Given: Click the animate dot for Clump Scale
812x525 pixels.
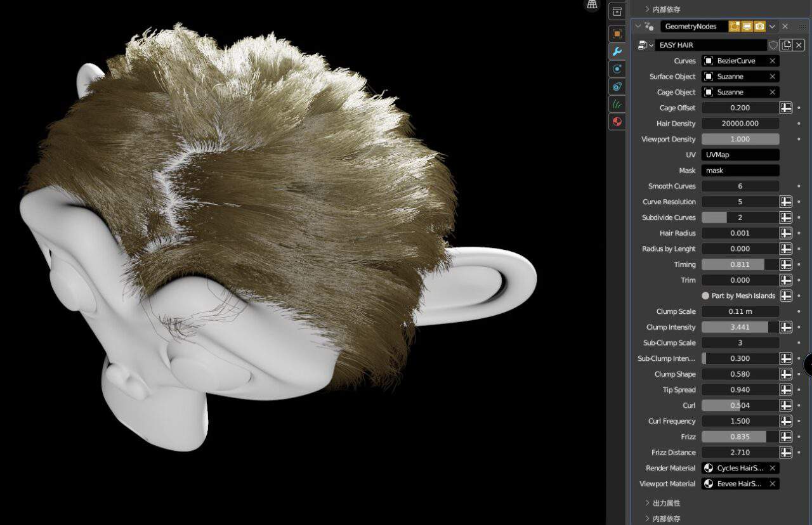Looking at the screenshot, I should click(799, 311).
